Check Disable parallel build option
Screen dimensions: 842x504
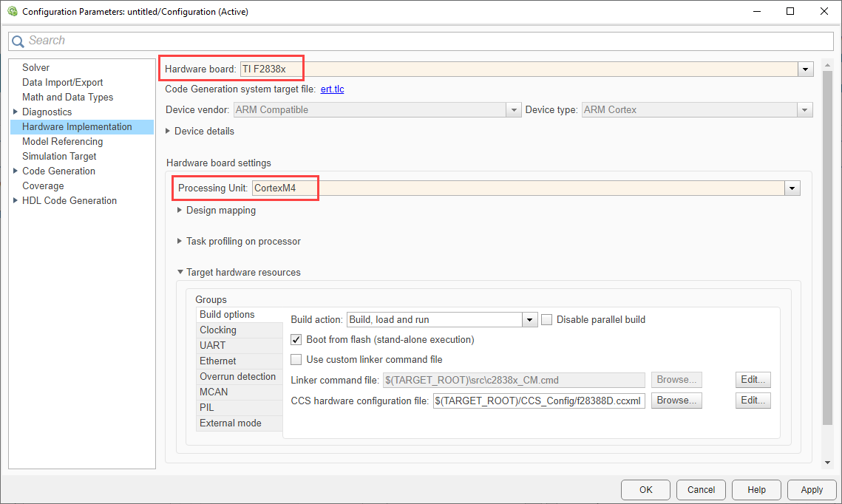click(x=547, y=320)
